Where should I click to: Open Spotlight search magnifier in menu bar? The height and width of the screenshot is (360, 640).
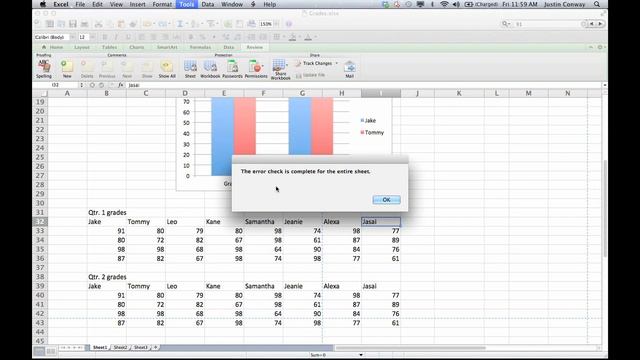[x=597, y=4]
